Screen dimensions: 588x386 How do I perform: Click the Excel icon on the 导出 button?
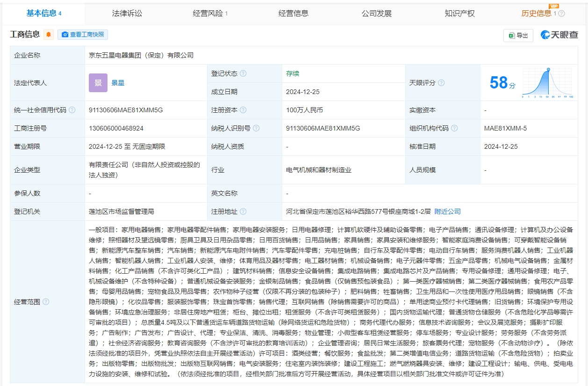pos(511,36)
